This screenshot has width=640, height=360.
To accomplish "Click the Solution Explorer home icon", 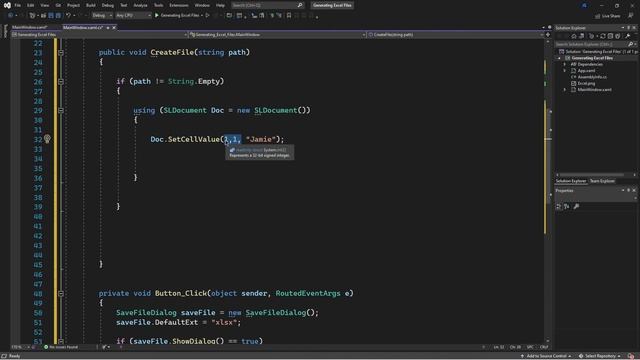I will 574,36.
